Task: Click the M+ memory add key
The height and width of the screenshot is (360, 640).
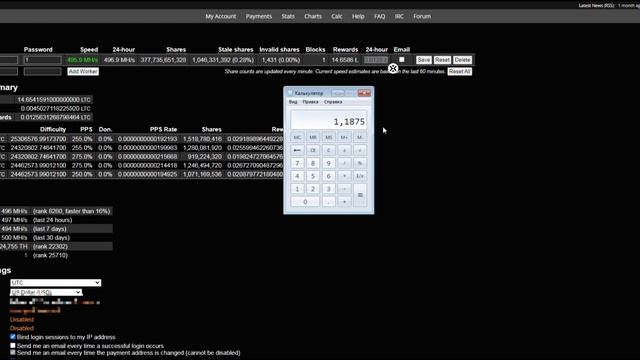Action: click(x=344, y=138)
